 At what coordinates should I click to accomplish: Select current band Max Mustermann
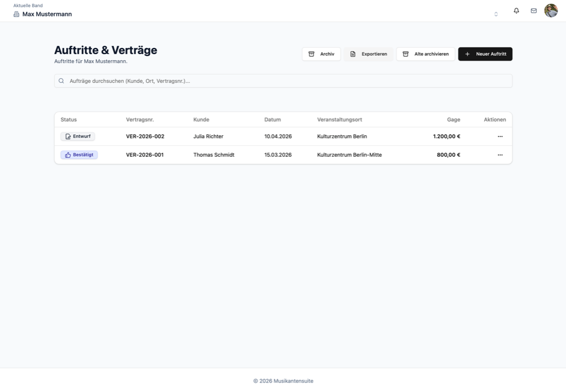(47, 14)
